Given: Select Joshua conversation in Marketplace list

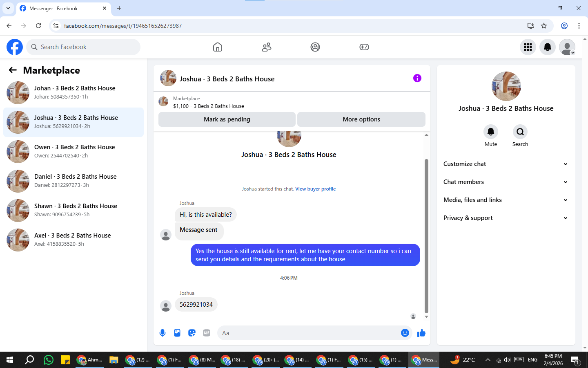Looking at the screenshot, I should [73, 122].
